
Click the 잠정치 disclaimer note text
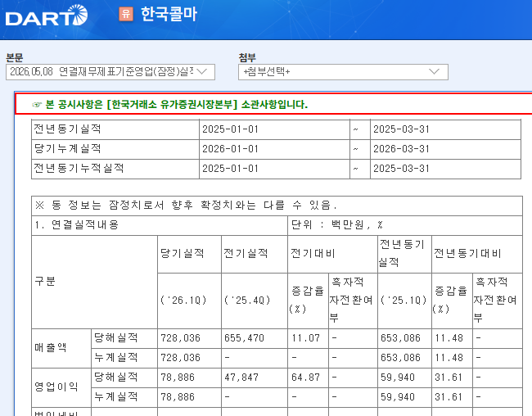pos(186,206)
